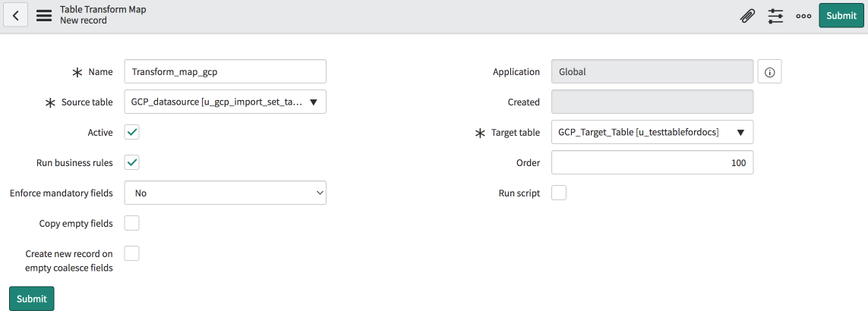Enable the Copy empty fields checkbox

[x=132, y=223]
